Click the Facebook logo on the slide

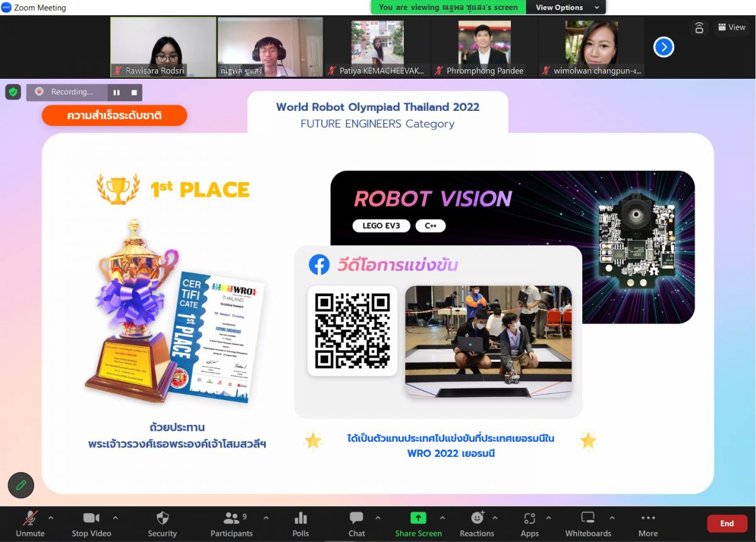click(x=319, y=265)
